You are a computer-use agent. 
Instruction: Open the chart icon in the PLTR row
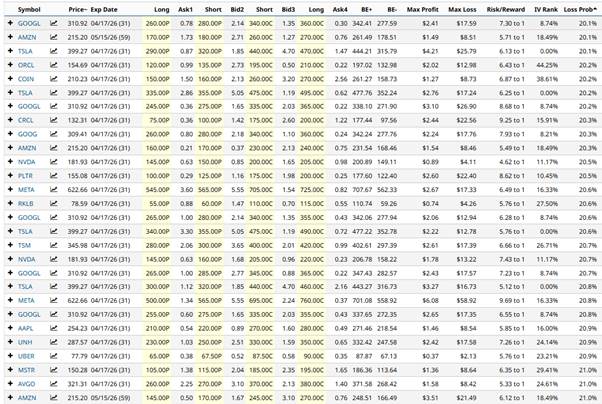[x=54, y=176]
